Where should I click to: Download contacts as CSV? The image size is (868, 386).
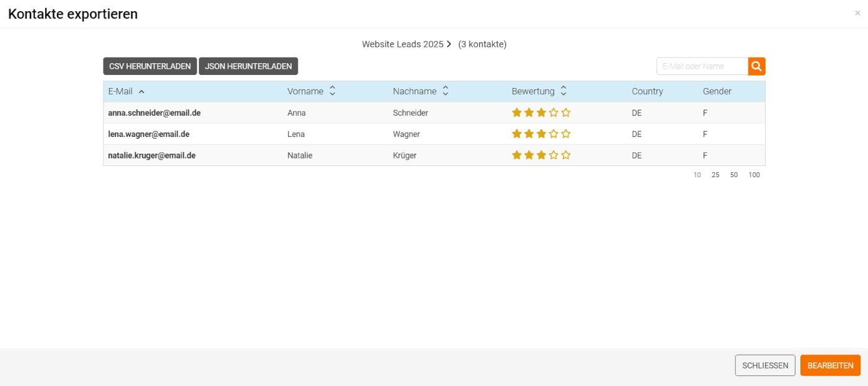[150, 66]
